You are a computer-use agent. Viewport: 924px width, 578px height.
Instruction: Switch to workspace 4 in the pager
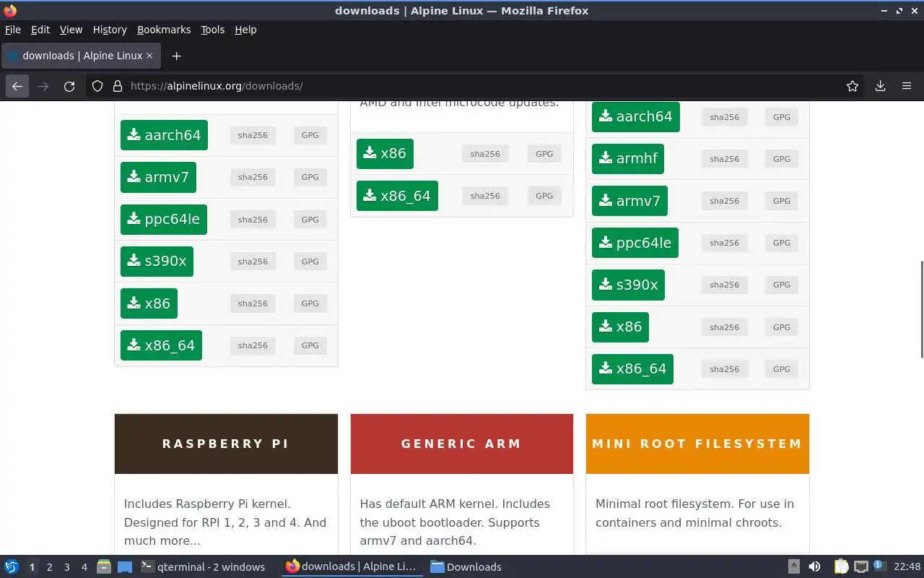point(84,567)
